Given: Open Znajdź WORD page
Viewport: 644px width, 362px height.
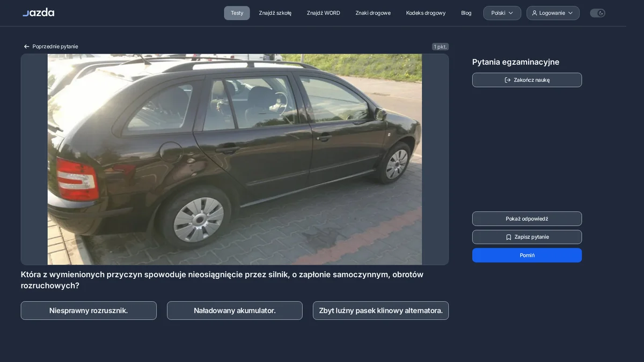Looking at the screenshot, I should [x=324, y=13].
